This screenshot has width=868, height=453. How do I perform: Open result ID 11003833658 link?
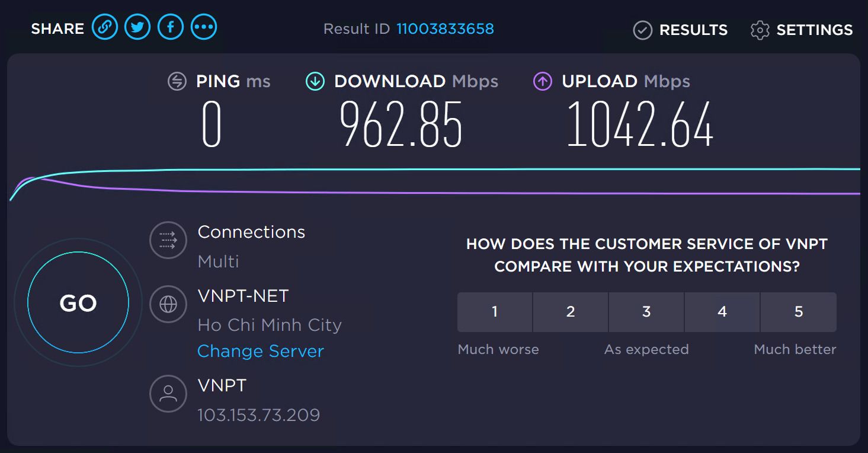click(445, 28)
